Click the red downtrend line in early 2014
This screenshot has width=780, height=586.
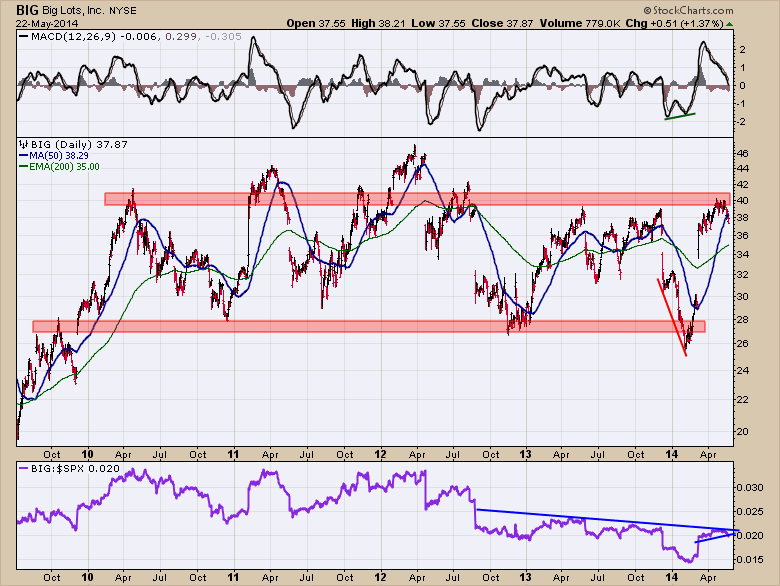click(x=672, y=317)
